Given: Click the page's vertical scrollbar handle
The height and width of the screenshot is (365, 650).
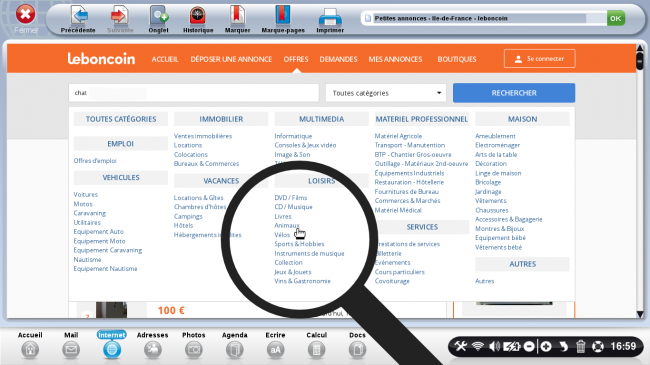Looking at the screenshot, I should 640,59.
